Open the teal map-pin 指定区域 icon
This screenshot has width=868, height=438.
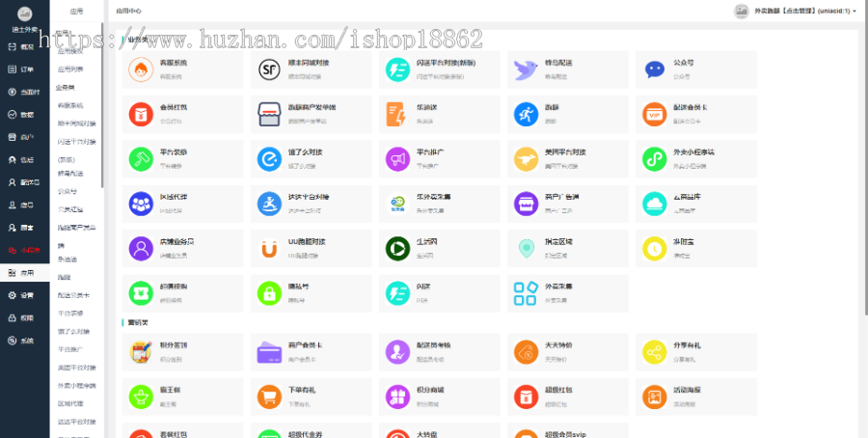(x=526, y=249)
